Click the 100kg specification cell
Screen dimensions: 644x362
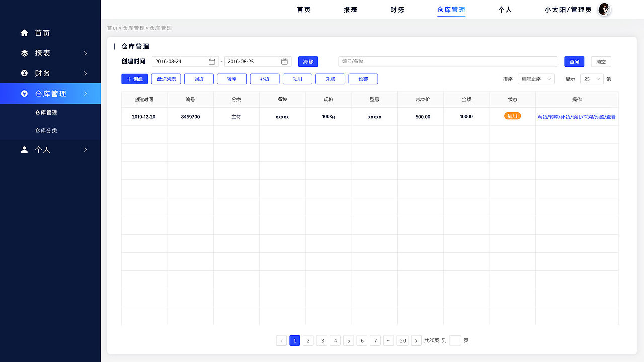tap(329, 117)
